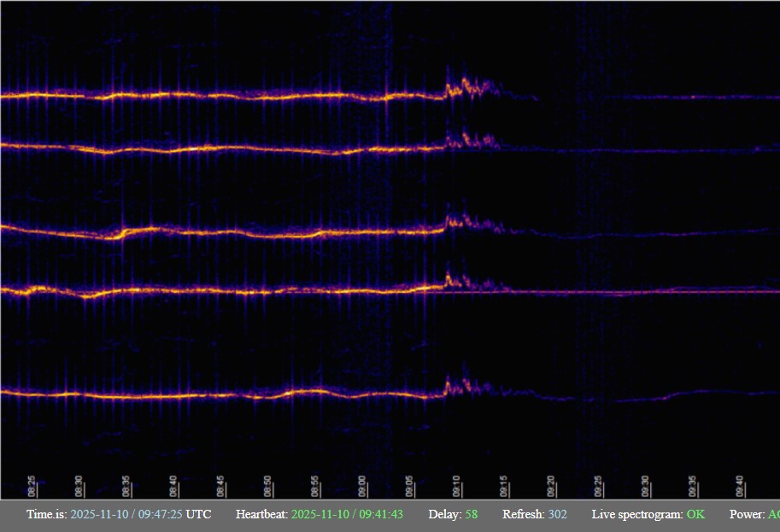Select the 09:35 time axis marker

click(x=693, y=487)
